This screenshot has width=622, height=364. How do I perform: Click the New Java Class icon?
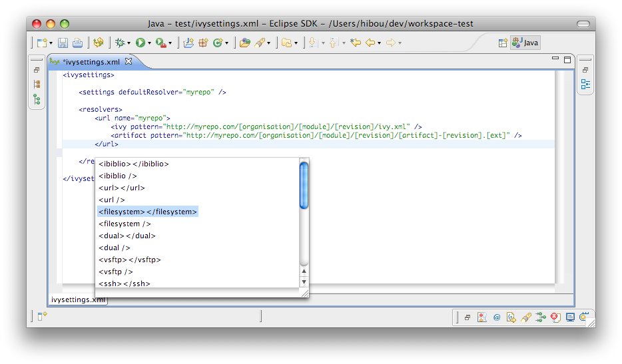pyautogui.click(x=218, y=43)
